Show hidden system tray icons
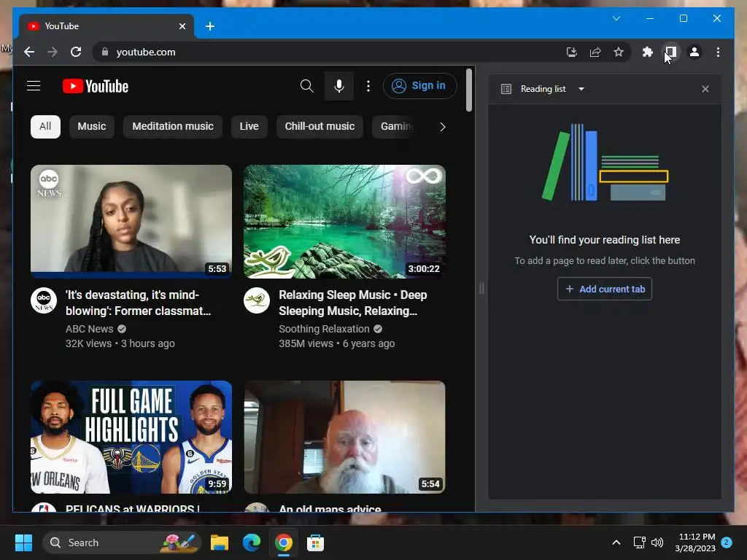747x560 pixels. pos(616,542)
